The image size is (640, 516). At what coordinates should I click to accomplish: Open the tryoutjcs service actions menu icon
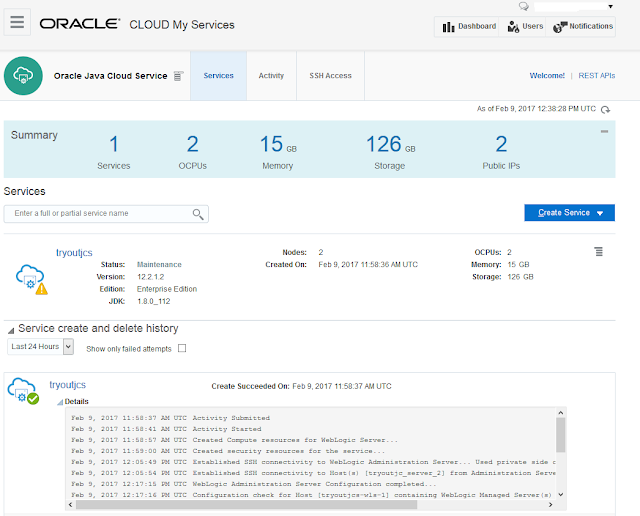pos(598,252)
